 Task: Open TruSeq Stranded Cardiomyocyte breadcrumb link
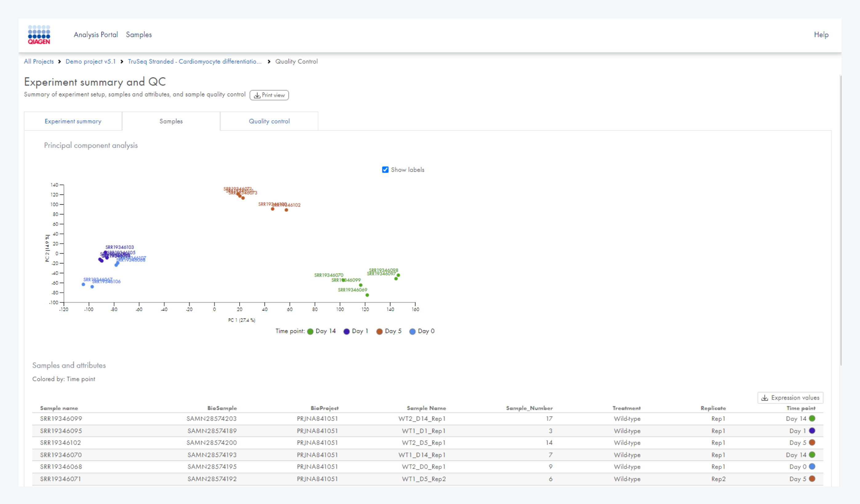pyautogui.click(x=195, y=62)
